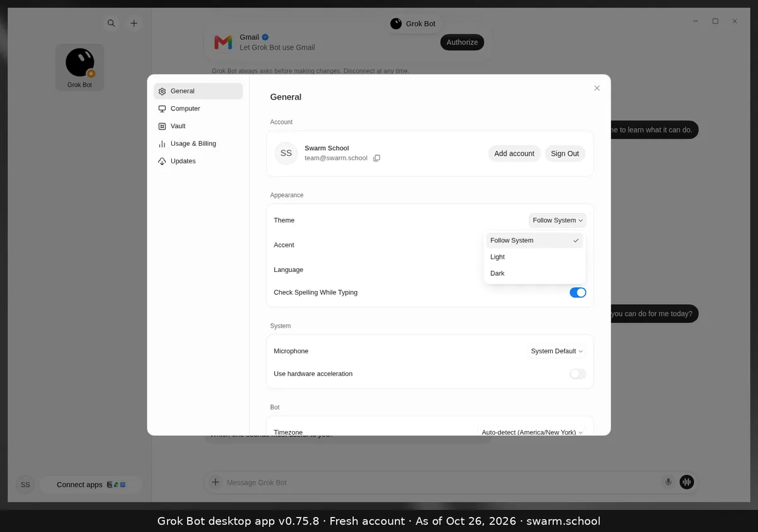Open Vault settings tab
This screenshot has height=532, width=758.
click(x=198, y=126)
